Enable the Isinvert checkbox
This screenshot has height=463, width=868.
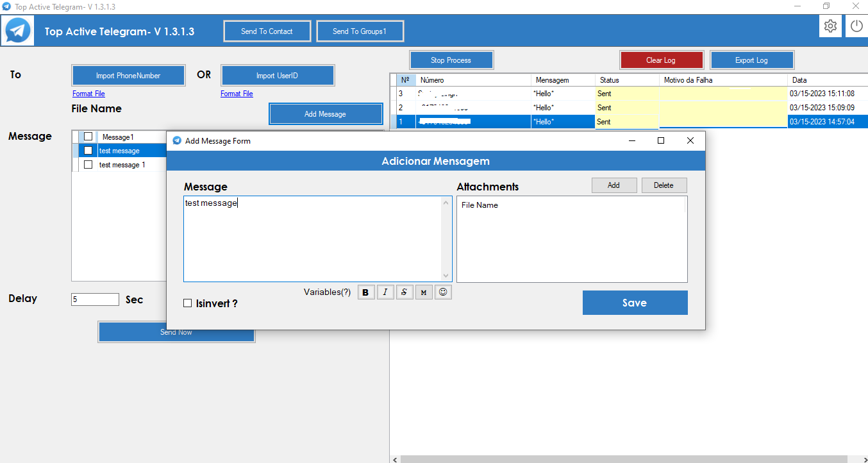point(188,303)
